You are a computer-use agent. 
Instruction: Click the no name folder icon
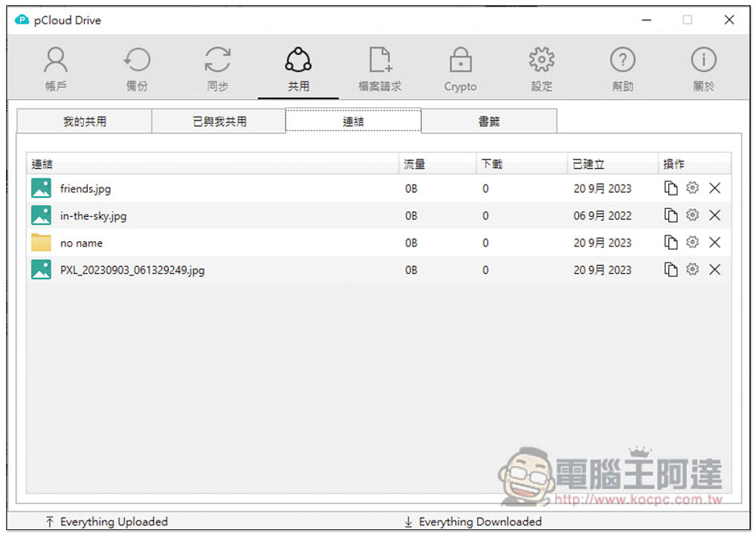point(41,243)
